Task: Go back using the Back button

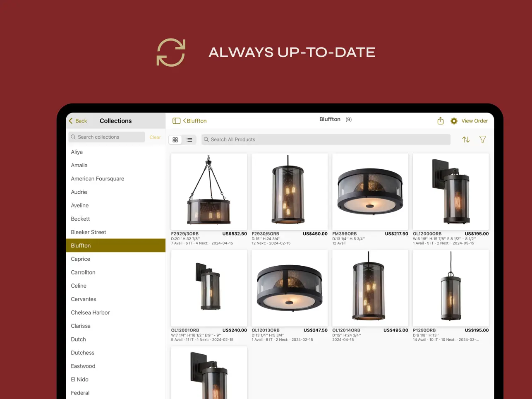Action: 78,121
